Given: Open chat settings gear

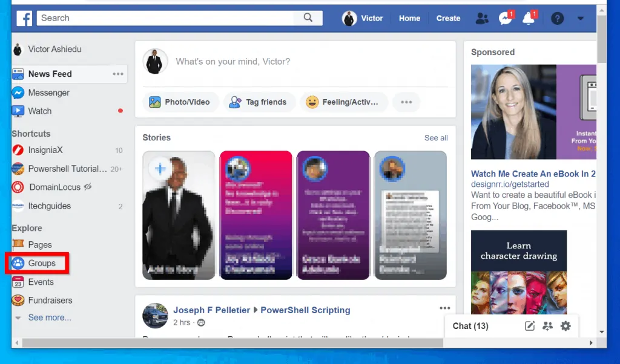Looking at the screenshot, I should (x=566, y=326).
